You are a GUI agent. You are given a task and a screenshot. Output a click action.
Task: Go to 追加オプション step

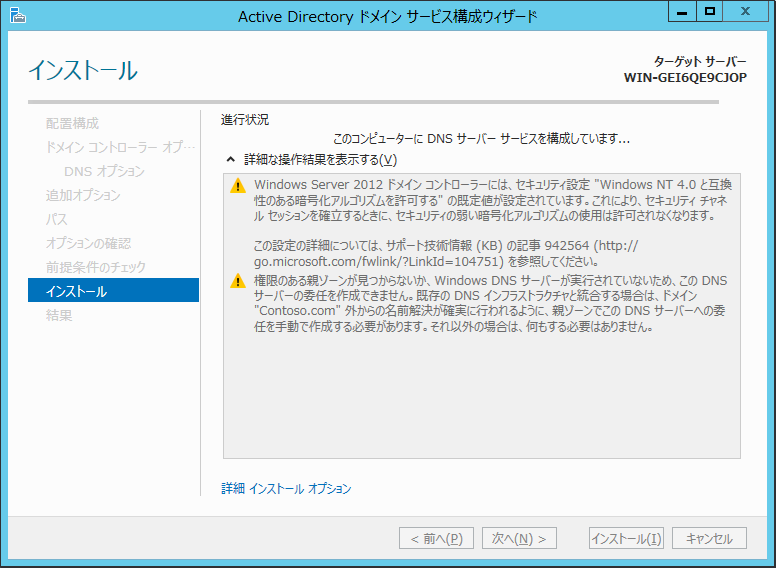point(83,195)
